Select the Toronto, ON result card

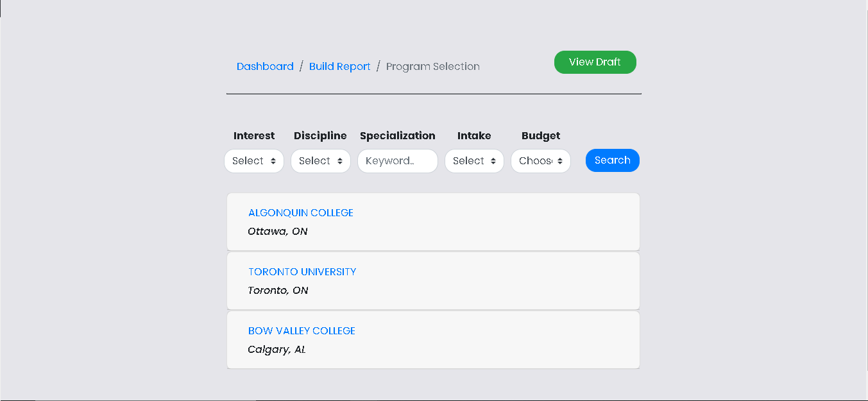click(x=433, y=280)
